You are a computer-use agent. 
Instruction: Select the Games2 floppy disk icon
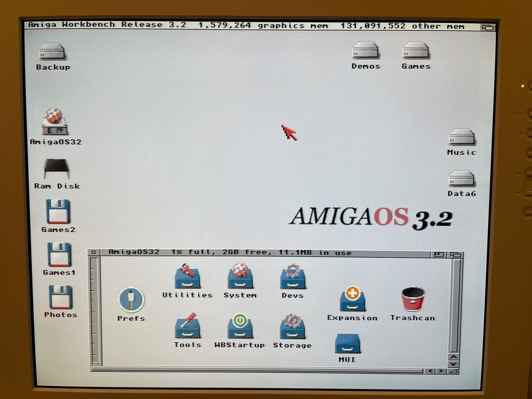coord(58,212)
